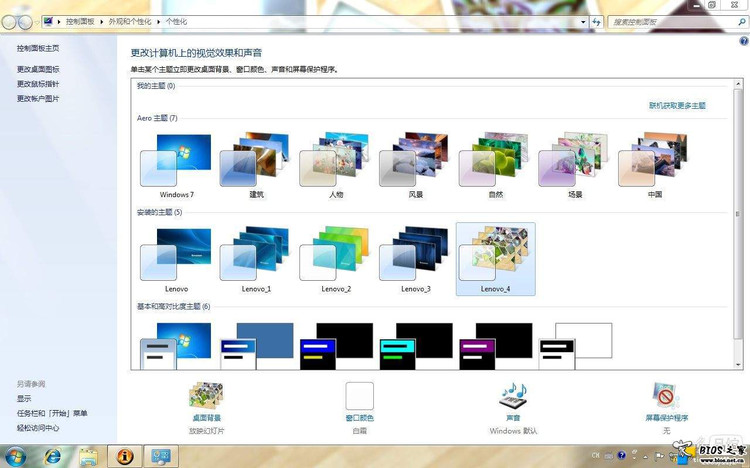Click 更改桌面图标 in sidebar
Screen dimensions: 750x468
tap(38, 69)
